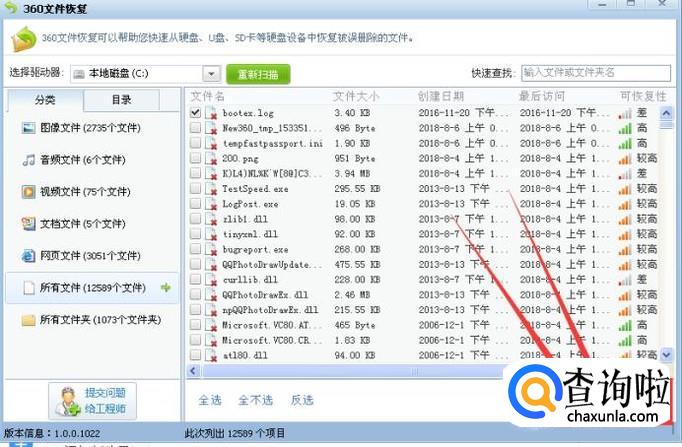The height and width of the screenshot is (447, 682).
Task: Open the local disk (C:) combo box
Action: click(x=145, y=74)
